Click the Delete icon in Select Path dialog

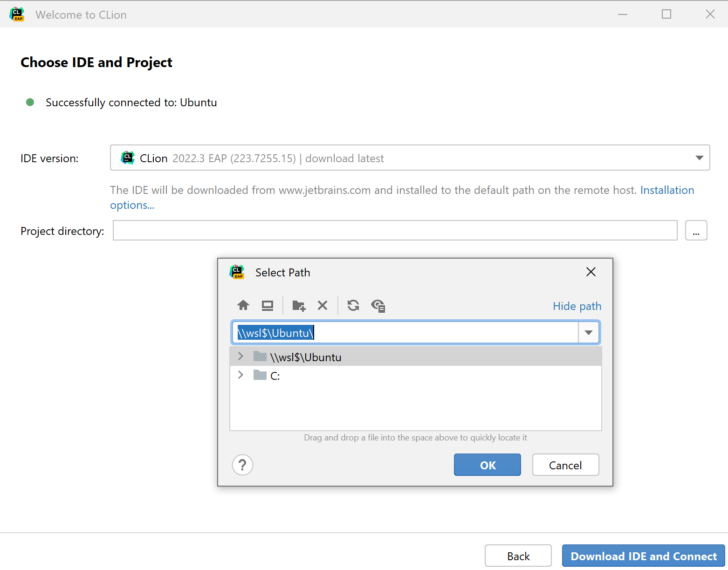click(x=323, y=305)
